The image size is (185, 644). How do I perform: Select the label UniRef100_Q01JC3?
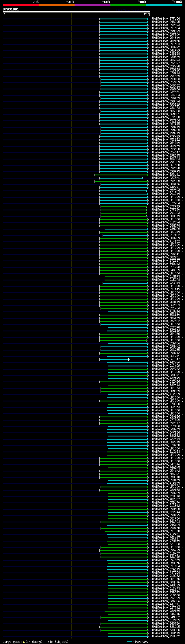pos(166,213)
